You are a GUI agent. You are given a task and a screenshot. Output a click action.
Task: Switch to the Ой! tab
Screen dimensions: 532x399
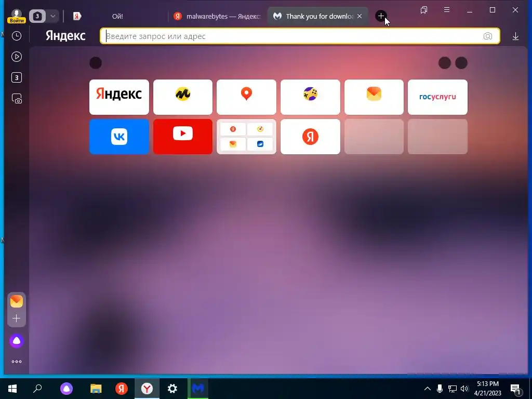pyautogui.click(x=117, y=16)
